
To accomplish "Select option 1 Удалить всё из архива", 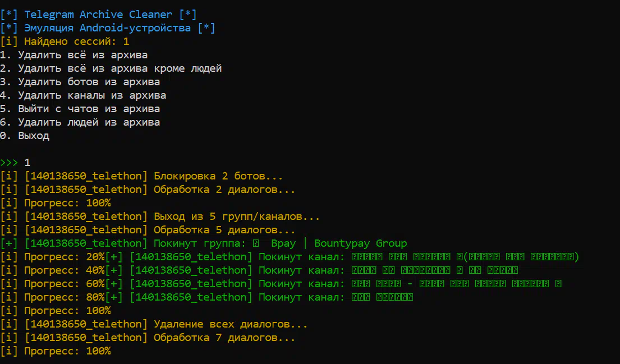I will click(x=74, y=55).
